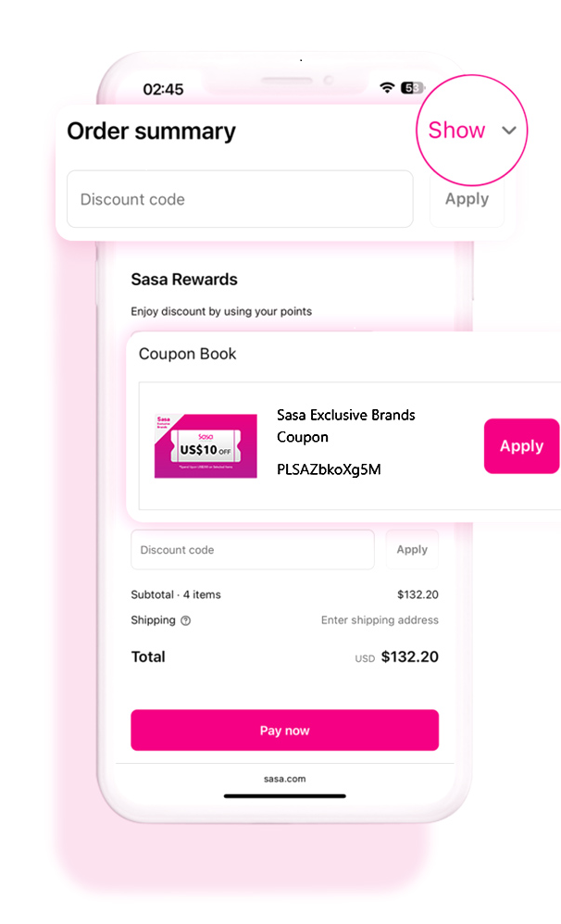561x924 pixels.
Task: Click the sasa.com address bar text
Action: coord(284,780)
